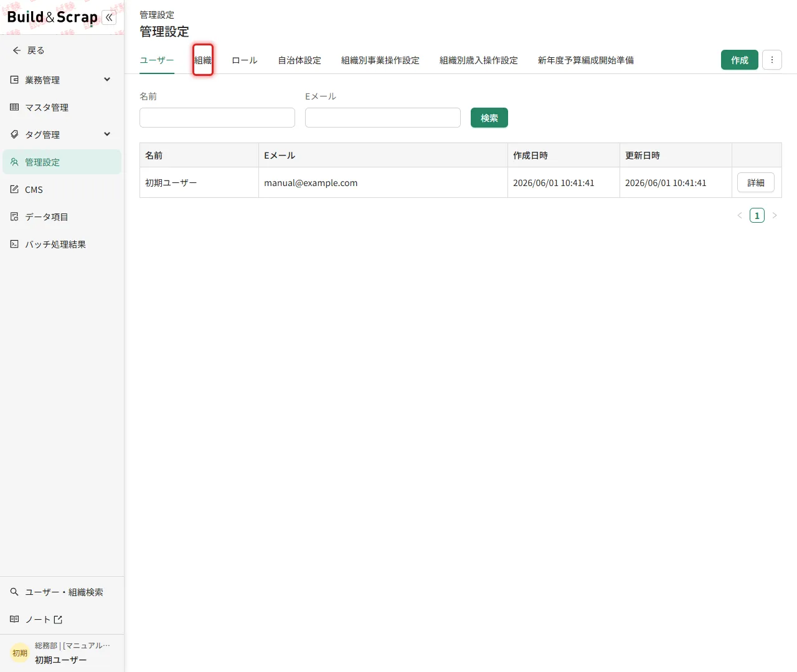Open the 組織別歳入操作設定 tab
Viewport: 797px width, 672px height.
coord(479,60)
